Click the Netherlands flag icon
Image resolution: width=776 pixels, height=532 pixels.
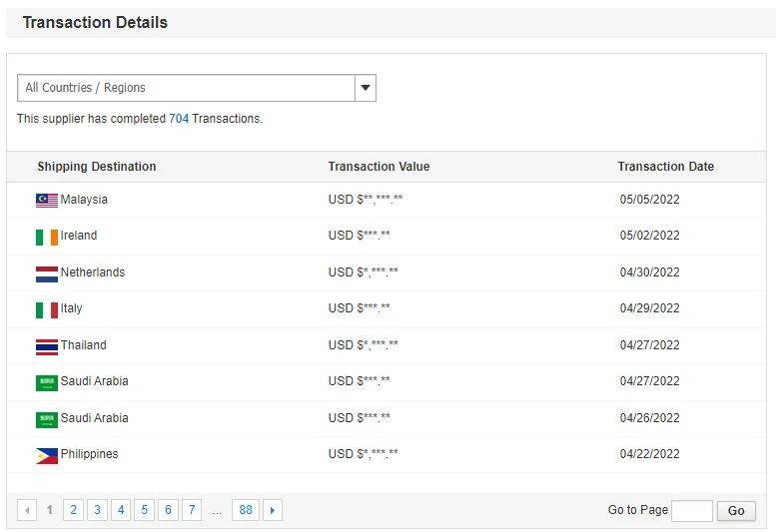point(47,272)
